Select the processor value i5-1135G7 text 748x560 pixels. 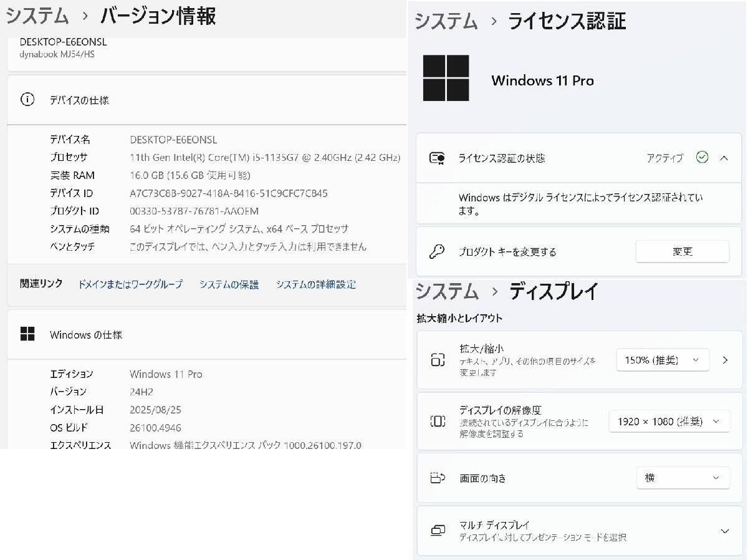(x=265, y=158)
